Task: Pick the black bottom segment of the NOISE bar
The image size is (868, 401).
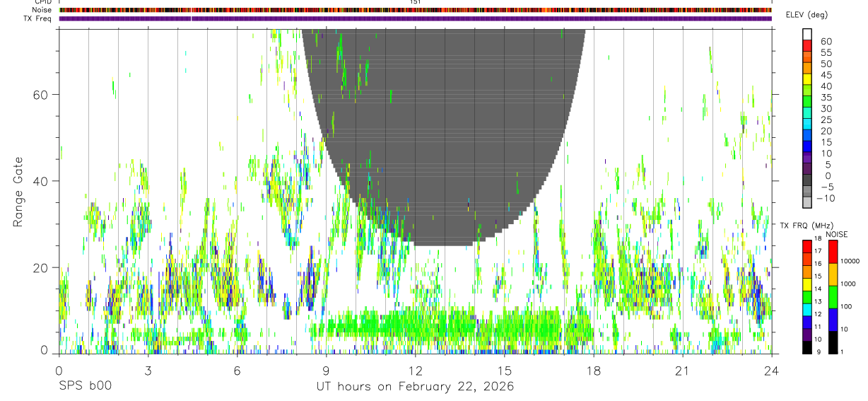Action: tap(833, 342)
